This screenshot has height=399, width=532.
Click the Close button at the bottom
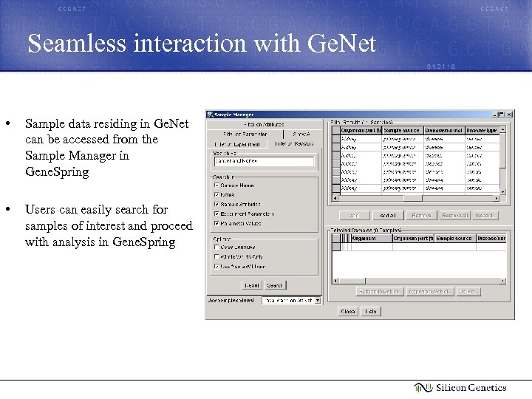pos(348,312)
